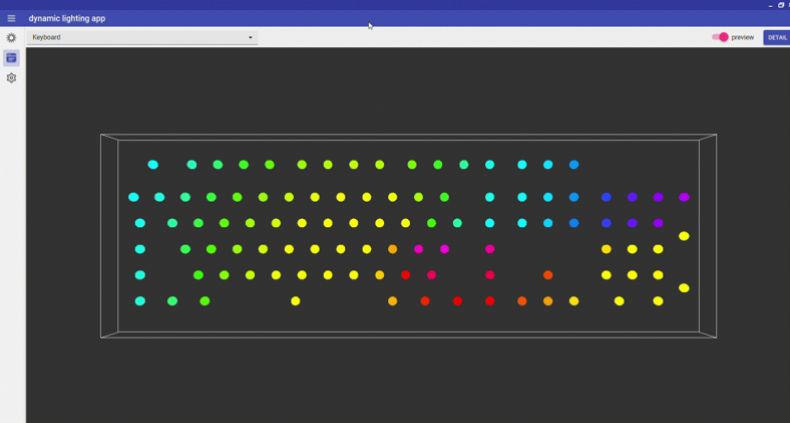Click the isolated orange-red LED above the arrow cluster
The image size is (790, 423).
coord(548,275)
